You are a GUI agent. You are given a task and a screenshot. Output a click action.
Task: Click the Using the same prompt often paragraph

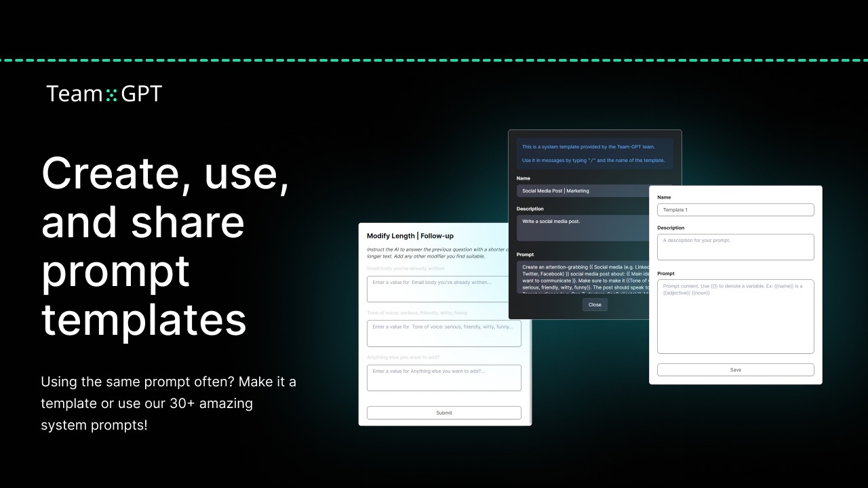click(x=169, y=404)
